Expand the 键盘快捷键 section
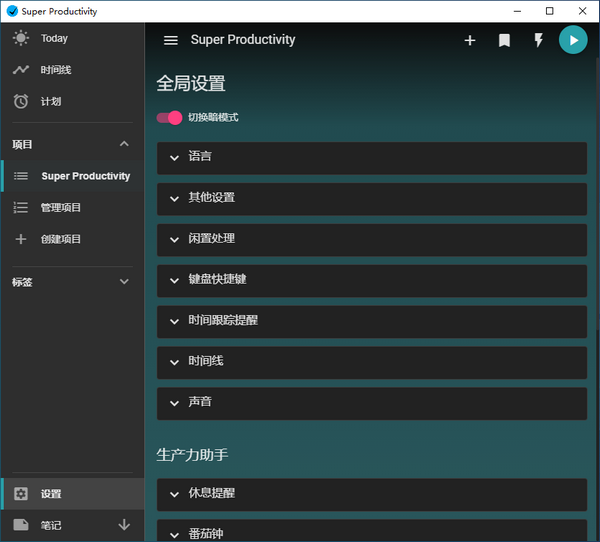This screenshot has width=600, height=542. pos(372,280)
